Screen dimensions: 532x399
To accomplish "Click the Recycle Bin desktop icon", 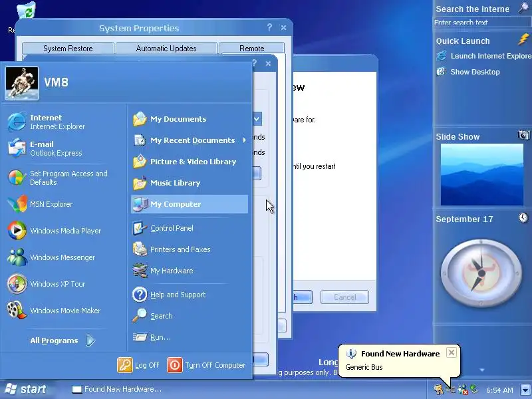I will pyautogui.click(x=25, y=12).
